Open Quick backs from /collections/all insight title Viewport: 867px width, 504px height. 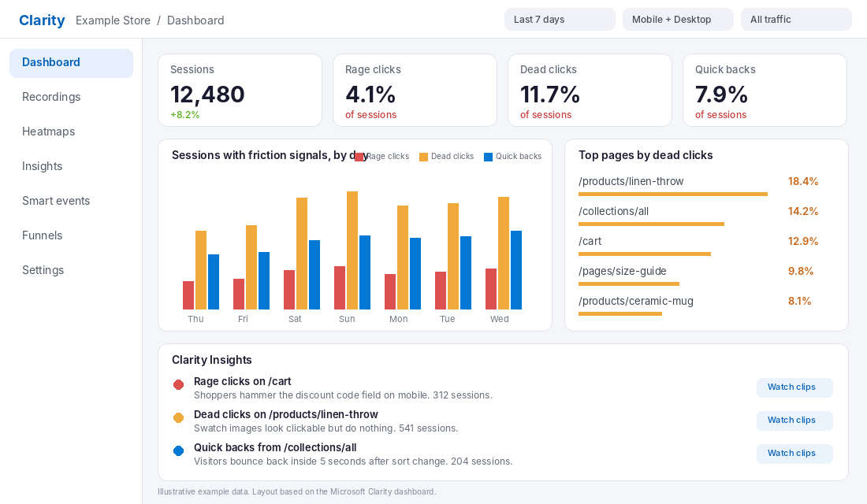point(275,447)
